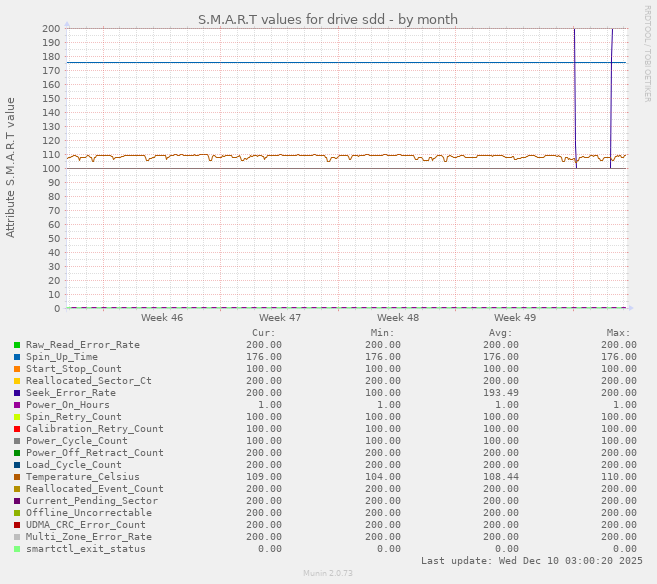This screenshot has height=584, width=657.
Task: Click the Temperature_Celsius maximum value 110.00
Action: point(619,477)
